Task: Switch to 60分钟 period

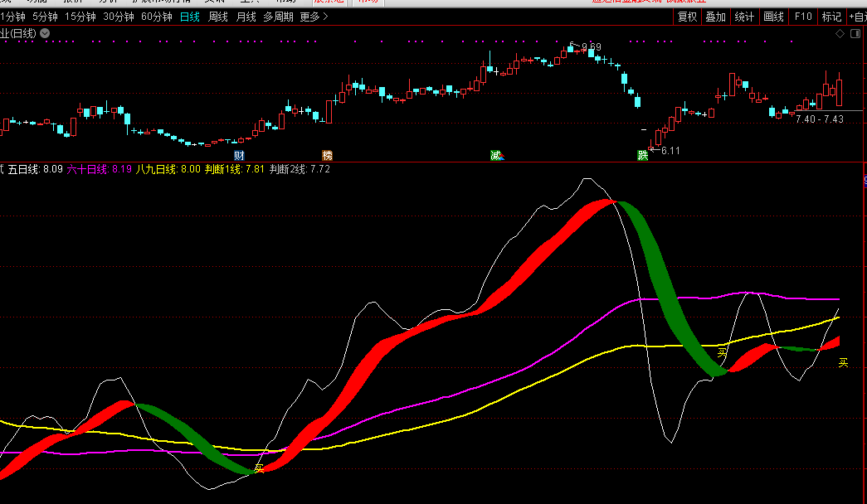Action: point(156,17)
